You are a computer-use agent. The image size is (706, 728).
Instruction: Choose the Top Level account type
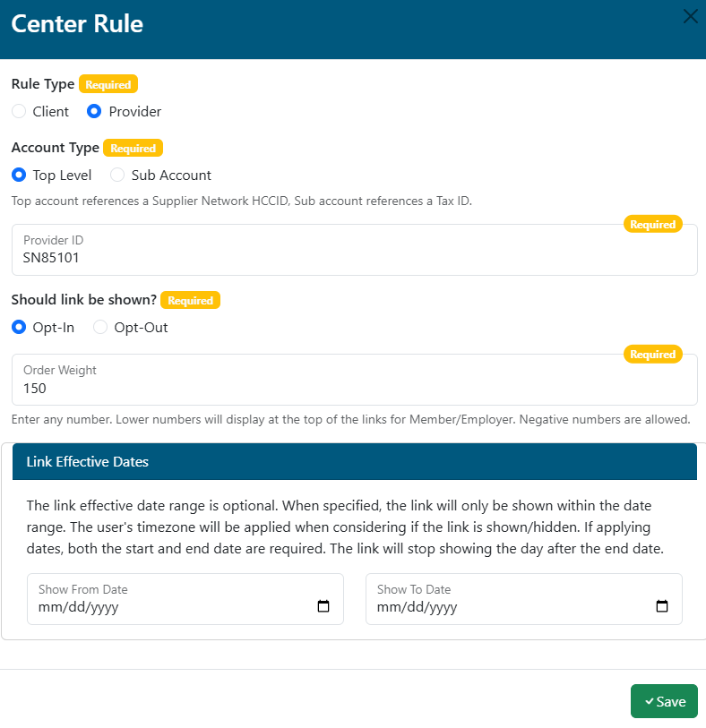(19, 176)
